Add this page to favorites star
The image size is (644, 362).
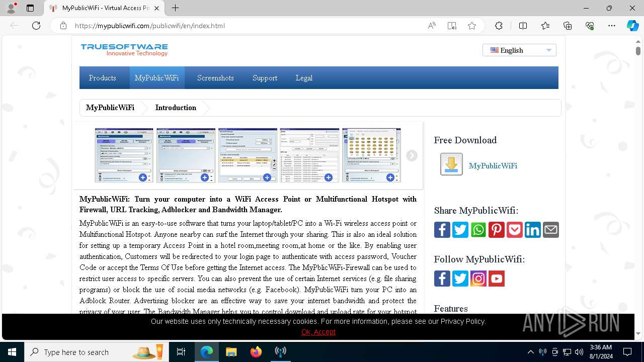[472, 26]
